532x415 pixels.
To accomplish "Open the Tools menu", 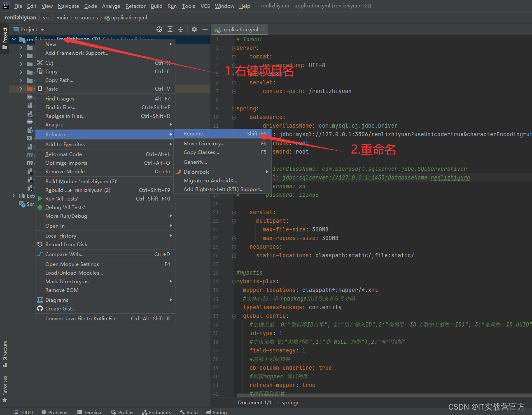I will click(189, 6).
